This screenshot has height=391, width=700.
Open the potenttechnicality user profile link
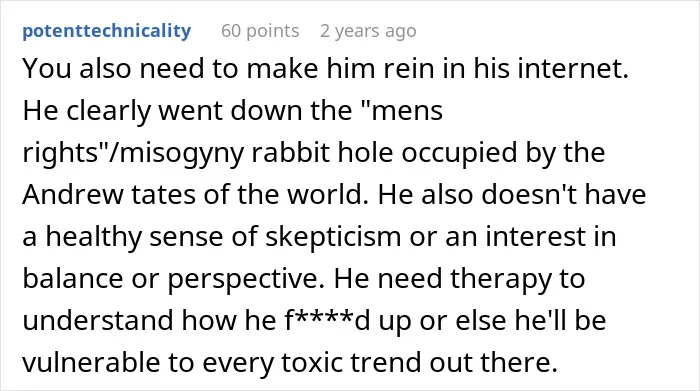(x=107, y=31)
